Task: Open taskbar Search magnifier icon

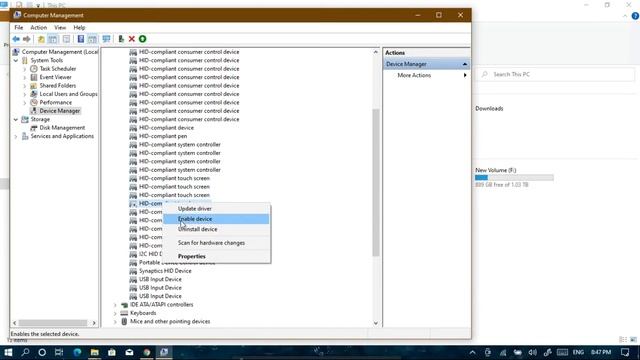Action: point(25,352)
